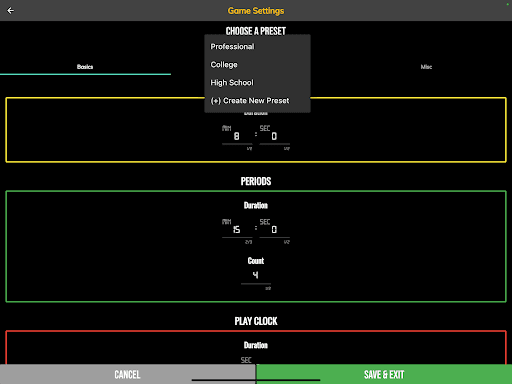512x384 pixels.
Task: Edit the minutes field in yellow box
Action: [237, 136]
